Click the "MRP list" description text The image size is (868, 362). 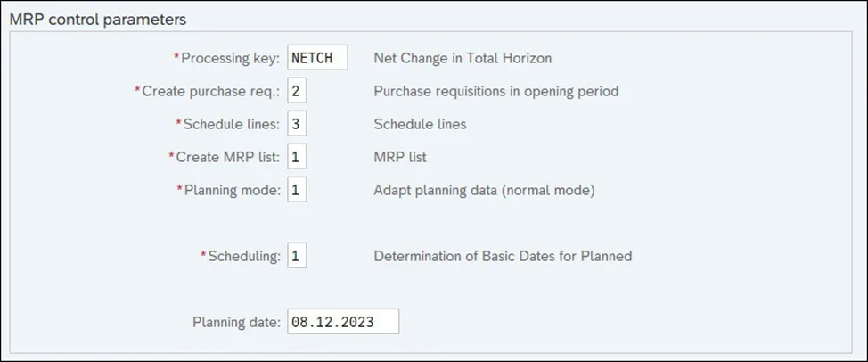(x=400, y=158)
